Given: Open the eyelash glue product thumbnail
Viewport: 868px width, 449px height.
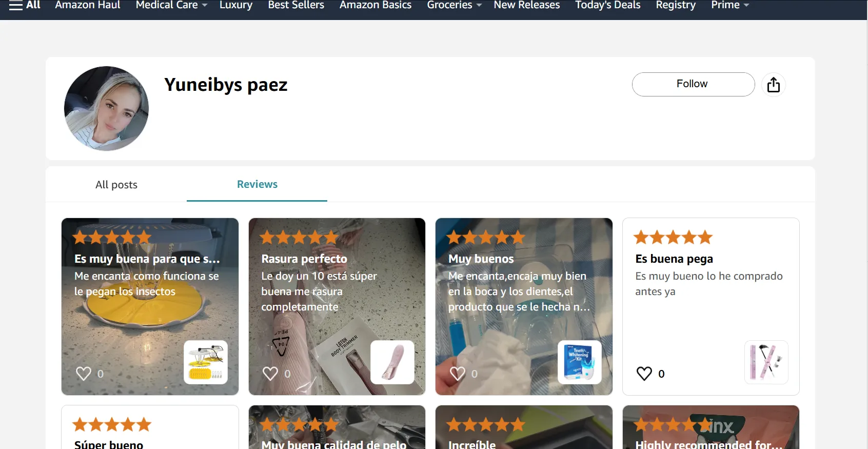Looking at the screenshot, I should (x=766, y=362).
